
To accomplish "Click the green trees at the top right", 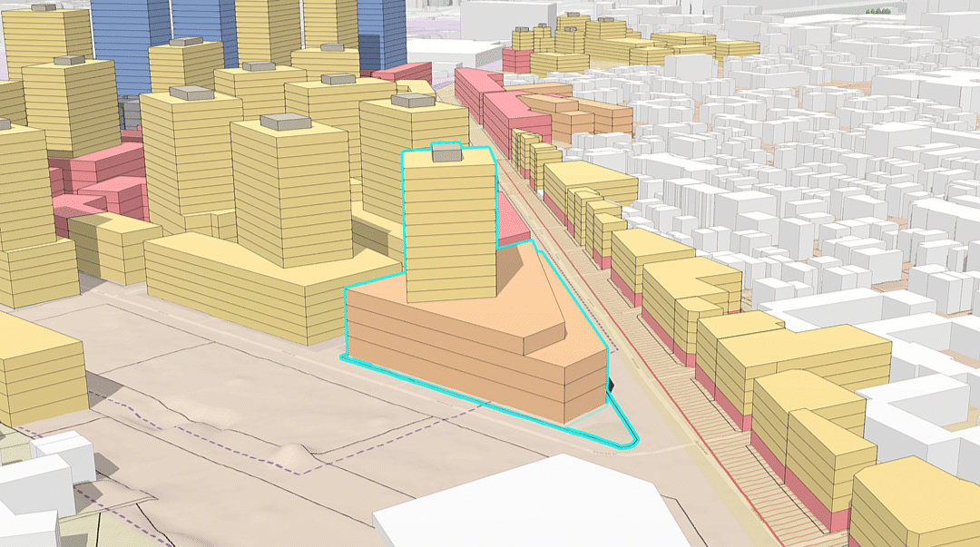I will tap(879, 11).
